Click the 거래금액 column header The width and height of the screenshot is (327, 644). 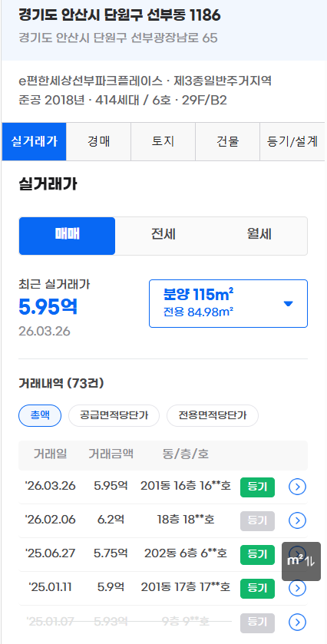[111, 454]
